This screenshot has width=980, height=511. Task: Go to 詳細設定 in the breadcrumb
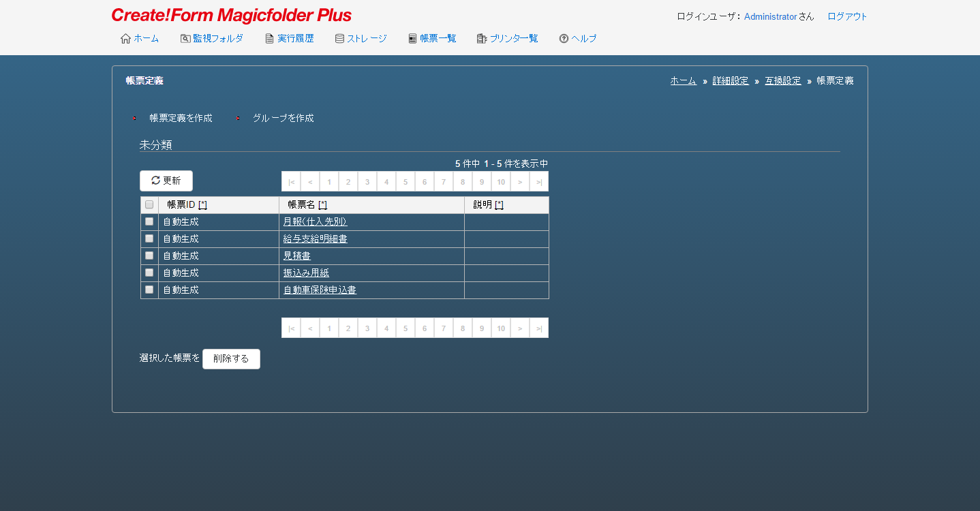pyautogui.click(x=731, y=80)
